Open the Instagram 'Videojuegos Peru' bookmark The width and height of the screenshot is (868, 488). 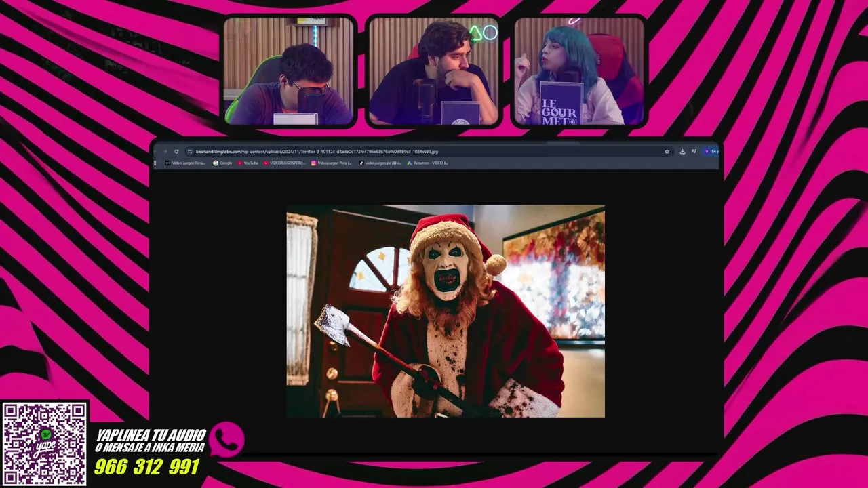click(332, 163)
